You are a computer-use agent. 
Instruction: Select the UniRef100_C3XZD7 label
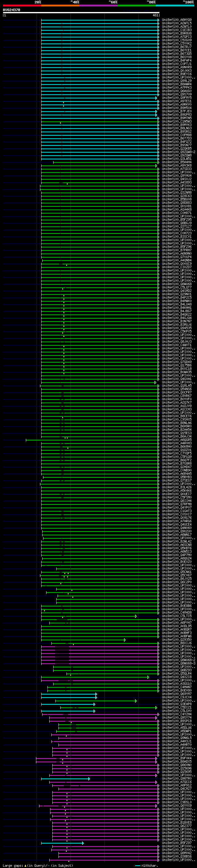click(x=177, y=267)
